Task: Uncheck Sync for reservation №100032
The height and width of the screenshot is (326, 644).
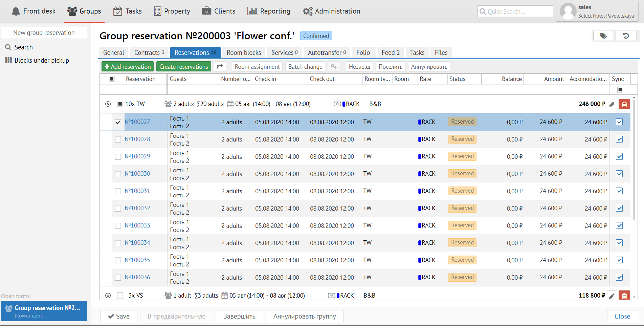Action: coord(619,208)
